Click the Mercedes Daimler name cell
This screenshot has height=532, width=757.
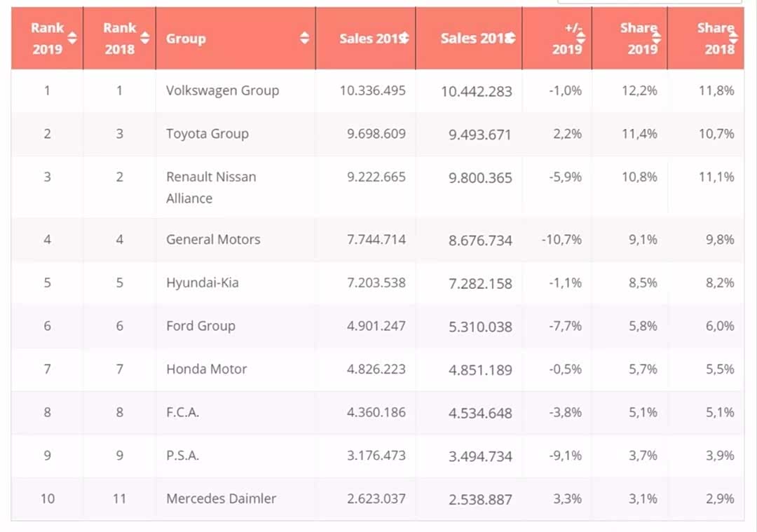coord(221,499)
